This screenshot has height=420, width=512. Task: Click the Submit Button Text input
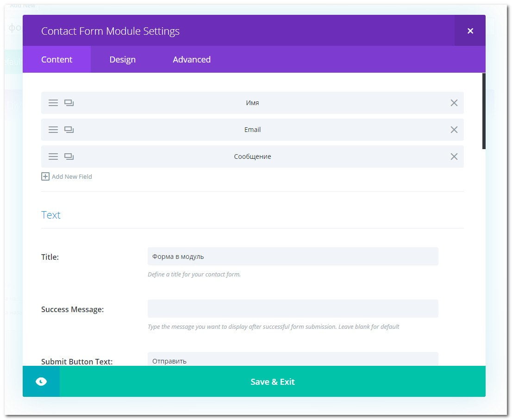coord(293,360)
